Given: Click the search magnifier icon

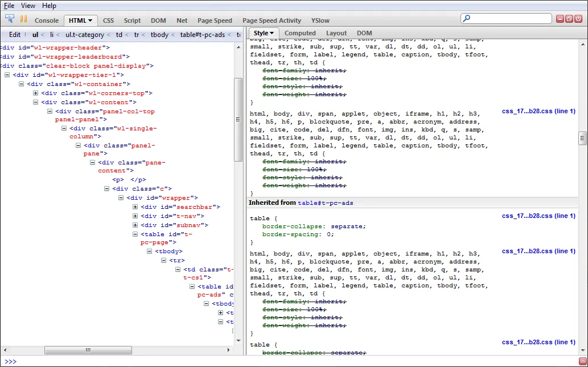Looking at the screenshot, I should (x=467, y=18).
